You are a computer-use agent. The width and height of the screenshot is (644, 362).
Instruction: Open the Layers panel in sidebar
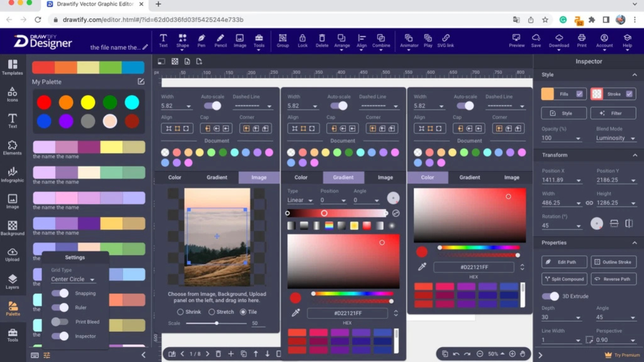[13, 282]
